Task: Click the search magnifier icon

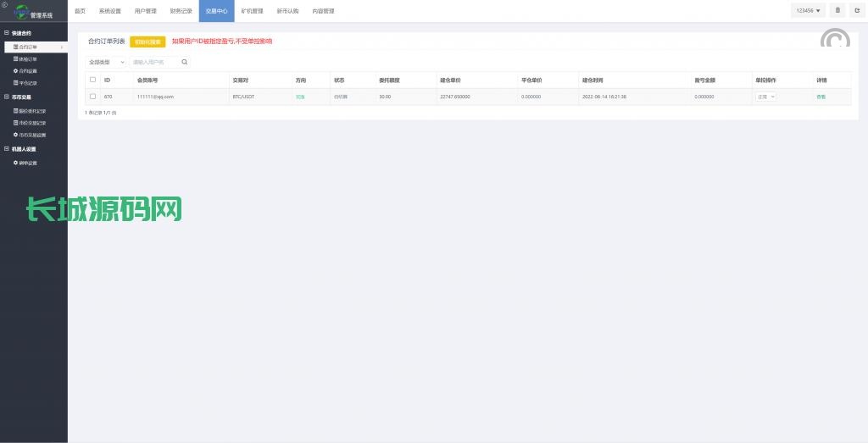Action: pyautogui.click(x=185, y=62)
